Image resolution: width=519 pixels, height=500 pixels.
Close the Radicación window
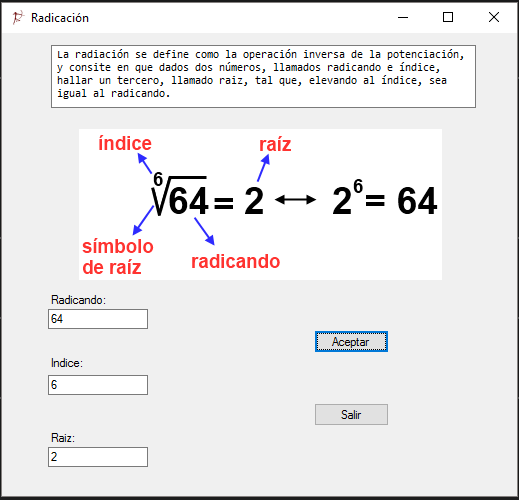coord(494,17)
